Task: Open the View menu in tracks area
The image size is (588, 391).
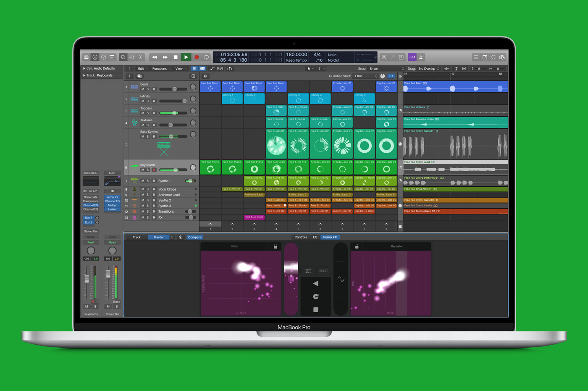Action: pyautogui.click(x=181, y=68)
